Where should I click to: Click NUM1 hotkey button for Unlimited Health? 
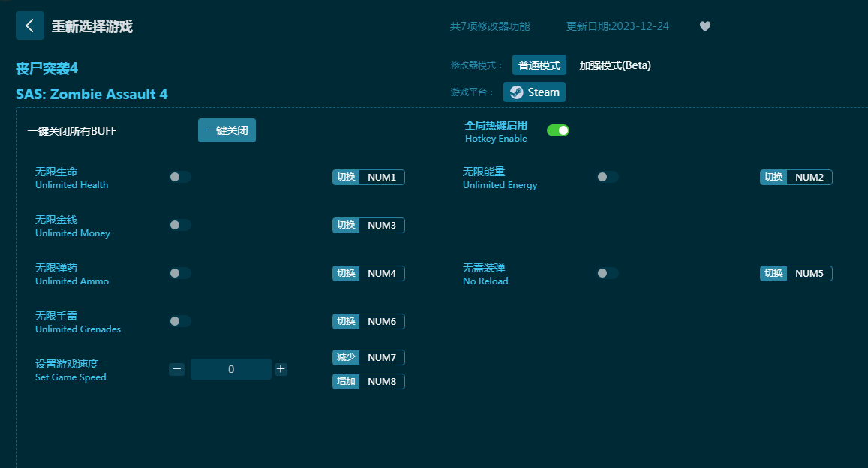click(381, 177)
